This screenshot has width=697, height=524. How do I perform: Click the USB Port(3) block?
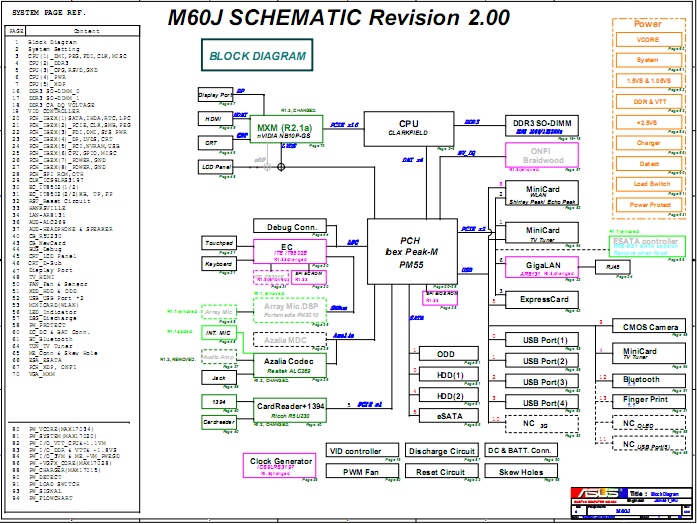[542, 382]
